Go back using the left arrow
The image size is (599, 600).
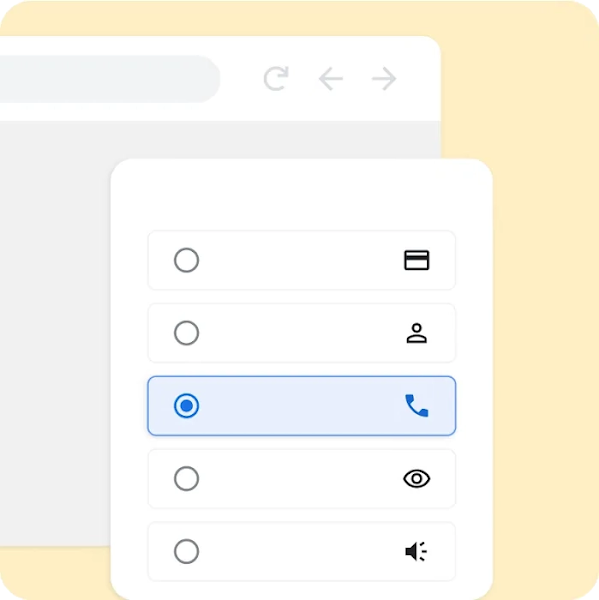331,79
